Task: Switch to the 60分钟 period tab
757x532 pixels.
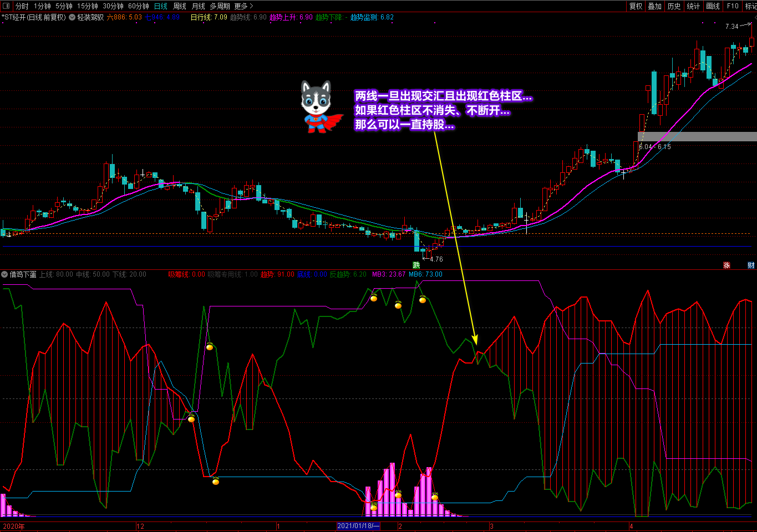Action: pos(139,6)
